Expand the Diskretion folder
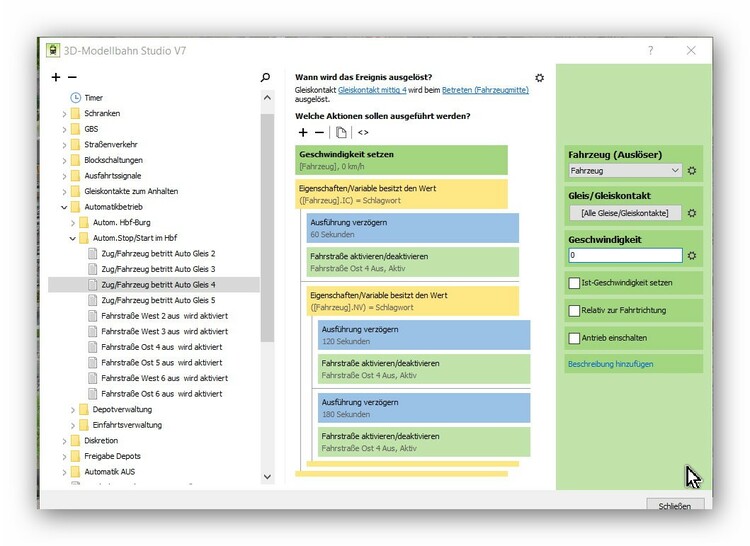 click(x=64, y=441)
